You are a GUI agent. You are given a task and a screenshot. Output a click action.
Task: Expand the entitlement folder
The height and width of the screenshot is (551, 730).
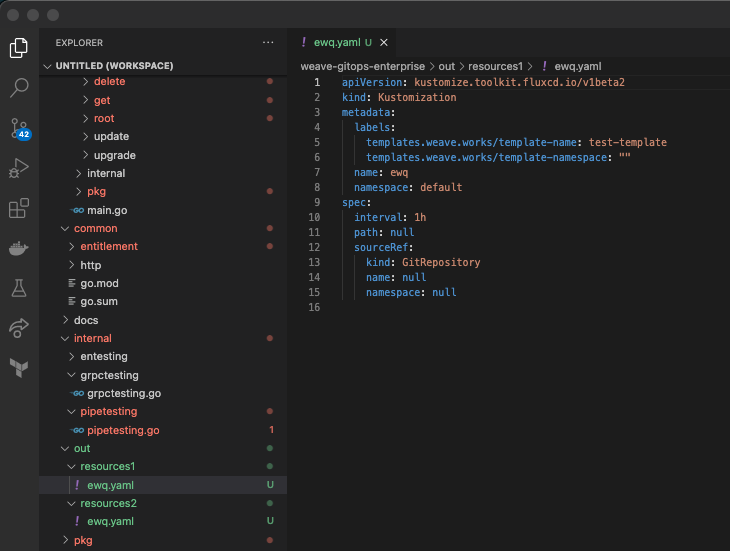(163, 246)
